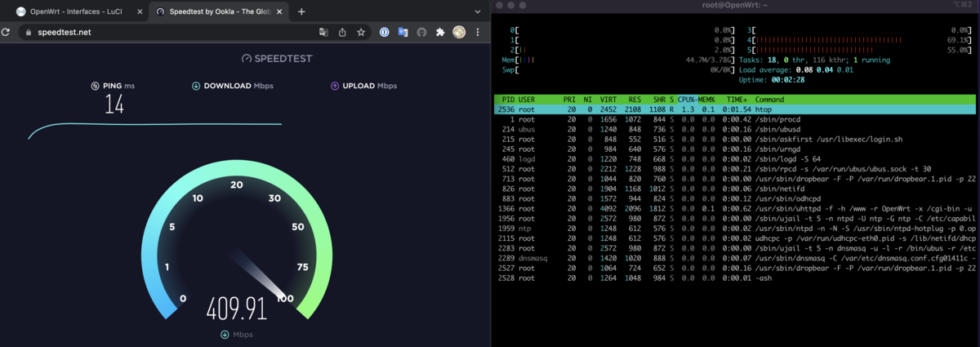The height and width of the screenshot is (347, 980).
Task: Sort htop by CPU% column
Action: pyautogui.click(x=687, y=100)
